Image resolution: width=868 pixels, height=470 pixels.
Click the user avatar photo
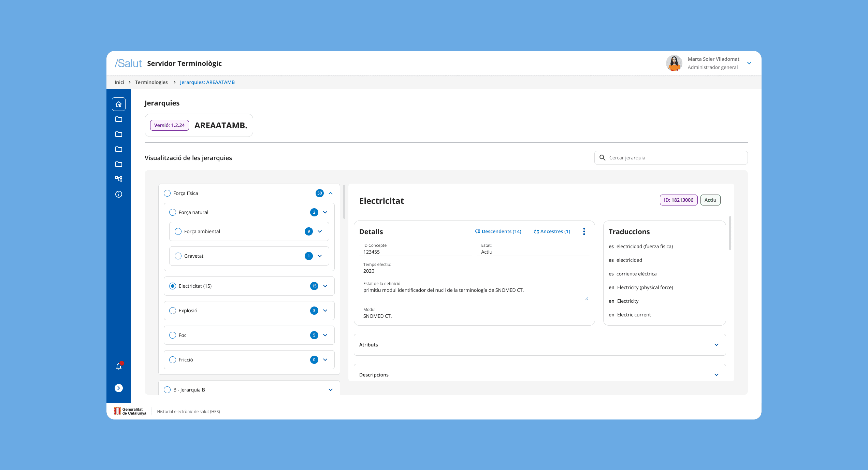(x=674, y=63)
